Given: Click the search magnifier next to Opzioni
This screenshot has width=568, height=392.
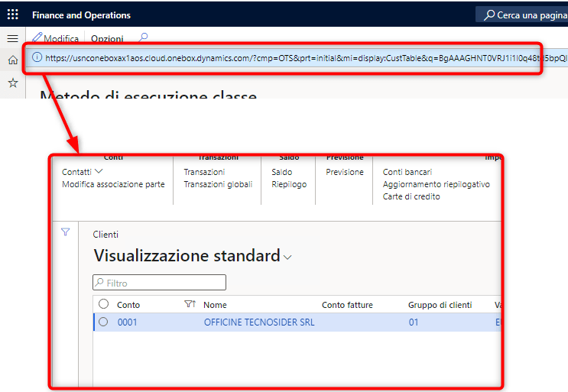Looking at the screenshot, I should pyautogui.click(x=142, y=37).
